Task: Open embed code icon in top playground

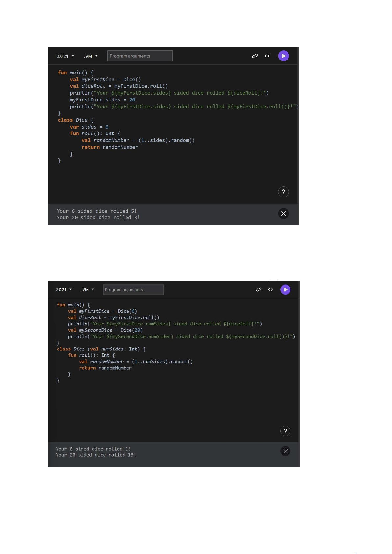Action: [x=267, y=56]
